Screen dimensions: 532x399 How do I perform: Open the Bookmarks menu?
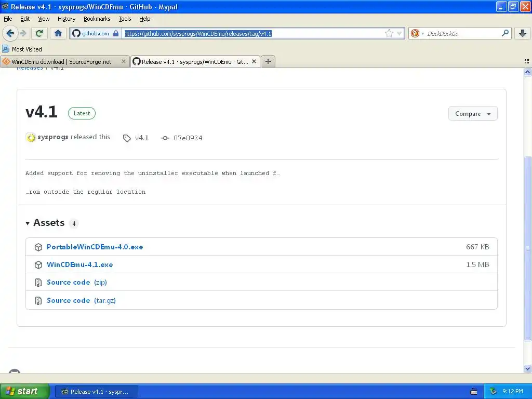97,19
